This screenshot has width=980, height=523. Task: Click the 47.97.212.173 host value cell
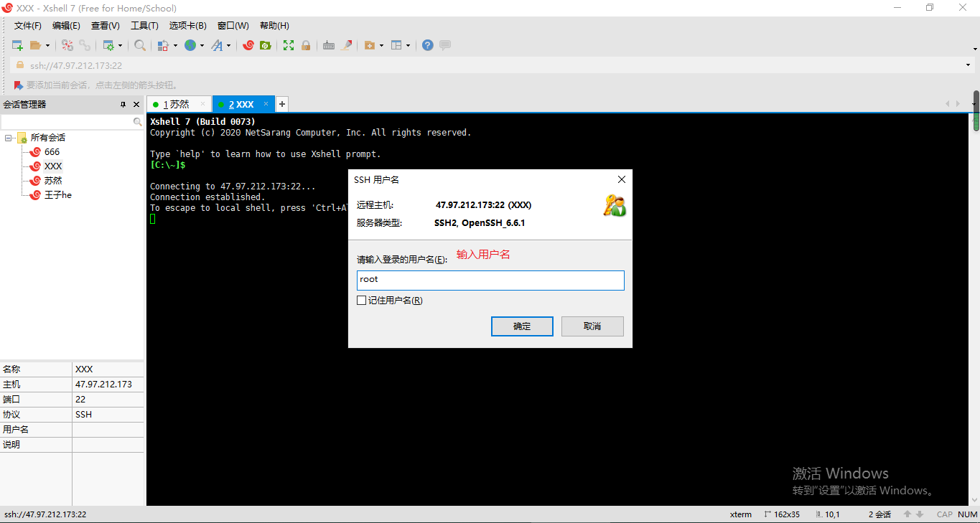pos(108,385)
